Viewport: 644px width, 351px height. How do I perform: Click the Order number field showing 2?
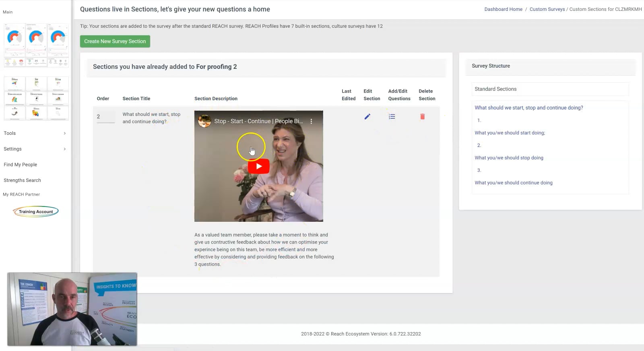tap(105, 117)
